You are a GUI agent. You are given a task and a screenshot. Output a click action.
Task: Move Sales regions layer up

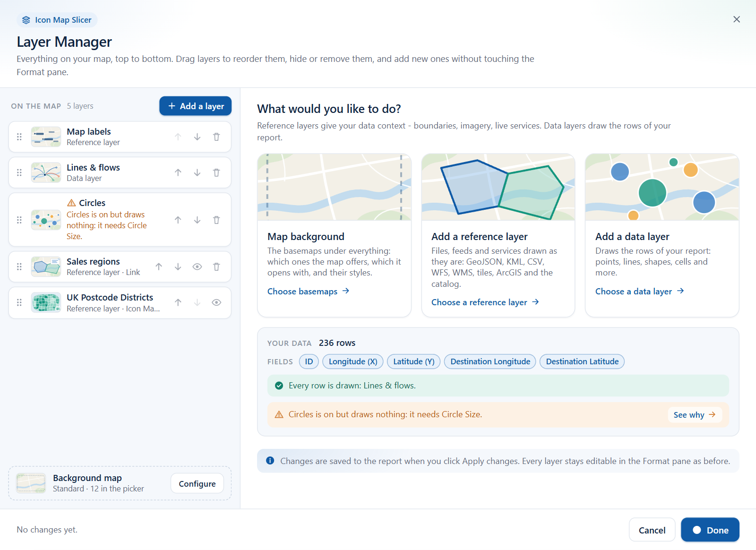point(159,267)
